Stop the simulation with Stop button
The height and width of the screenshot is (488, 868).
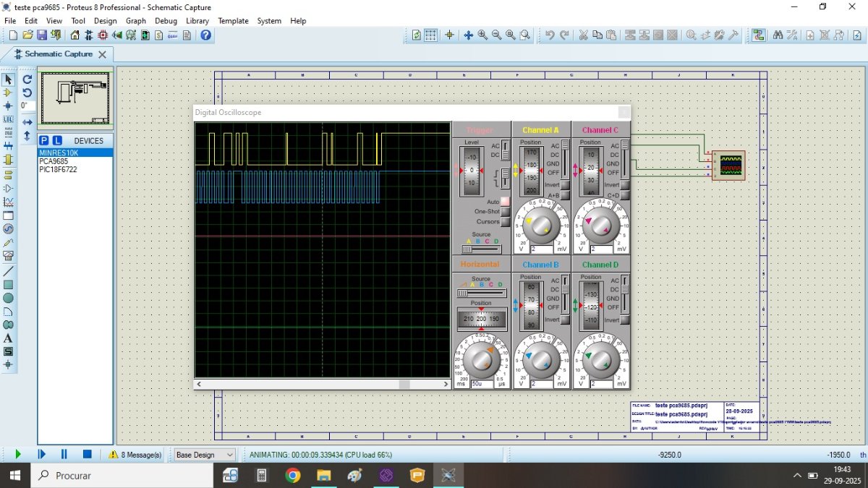tap(87, 454)
